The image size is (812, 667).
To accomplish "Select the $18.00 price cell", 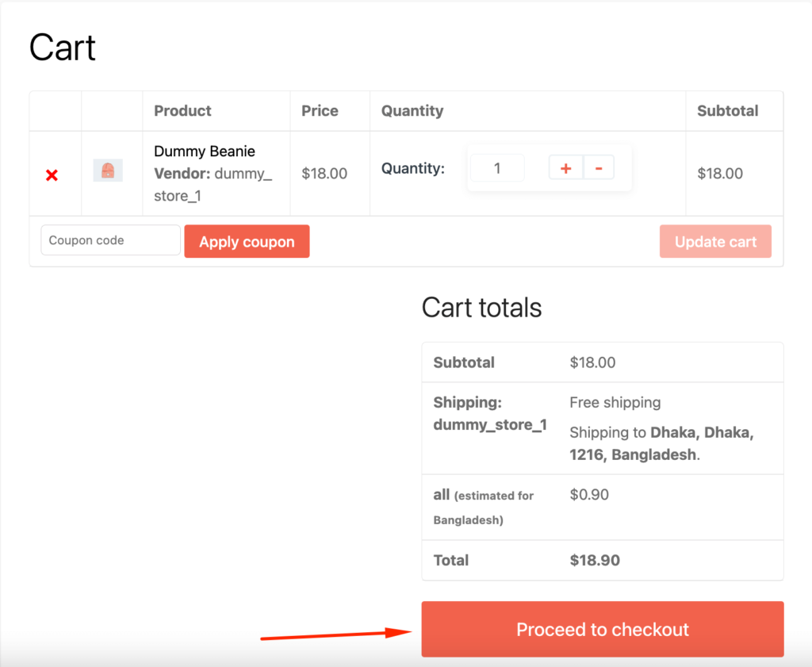I will [324, 174].
